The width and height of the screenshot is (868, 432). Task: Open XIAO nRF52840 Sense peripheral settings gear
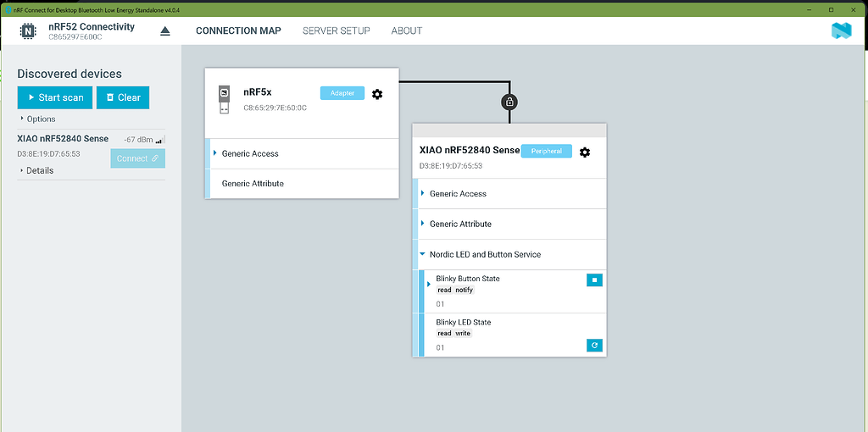click(x=585, y=152)
